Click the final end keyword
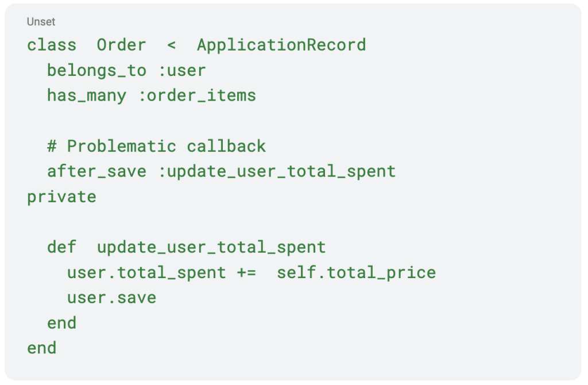 pyautogui.click(x=41, y=348)
